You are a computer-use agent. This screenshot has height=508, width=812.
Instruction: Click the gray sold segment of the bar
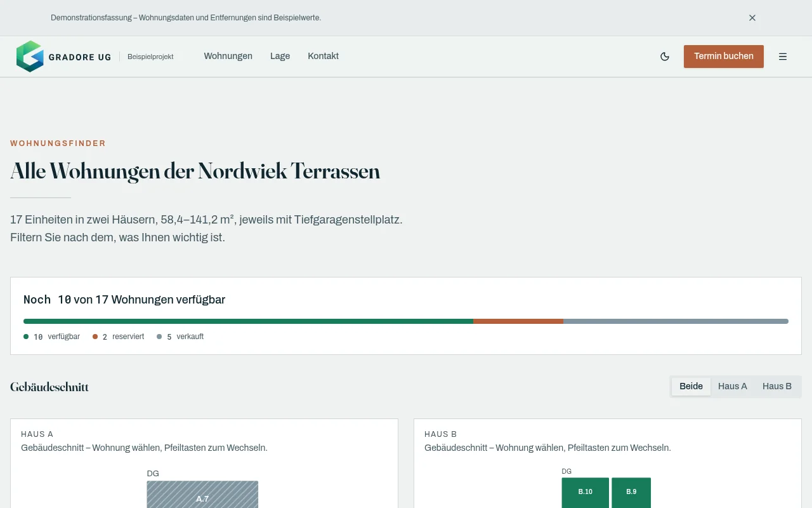click(676, 321)
